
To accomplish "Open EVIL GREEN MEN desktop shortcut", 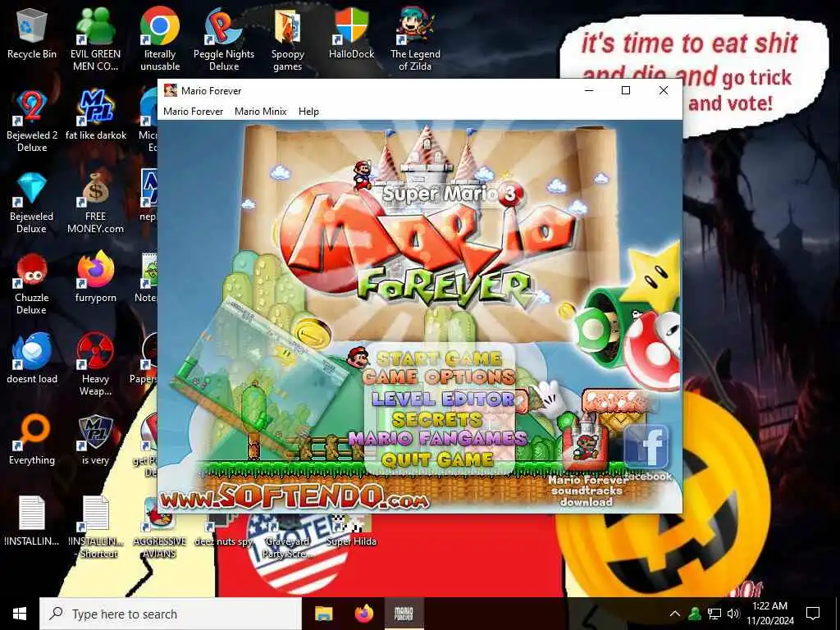I will pos(95,39).
